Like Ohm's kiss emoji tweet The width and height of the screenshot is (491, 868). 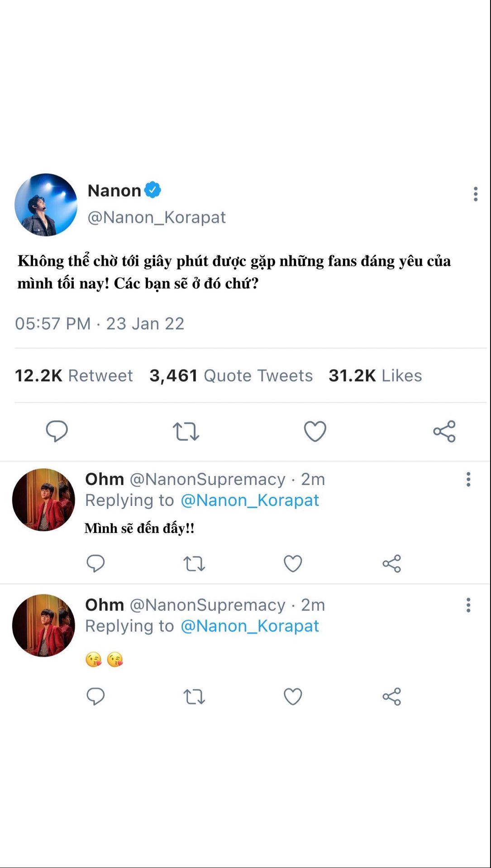coord(293,697)
